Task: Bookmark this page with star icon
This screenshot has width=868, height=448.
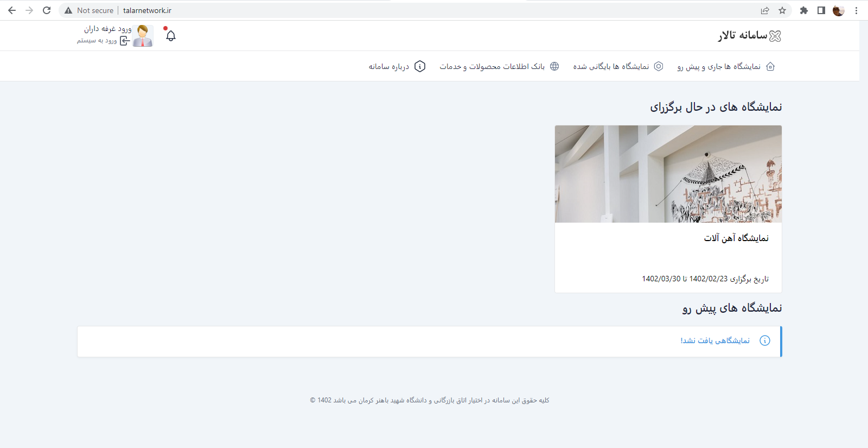Action: pos(782,10)
